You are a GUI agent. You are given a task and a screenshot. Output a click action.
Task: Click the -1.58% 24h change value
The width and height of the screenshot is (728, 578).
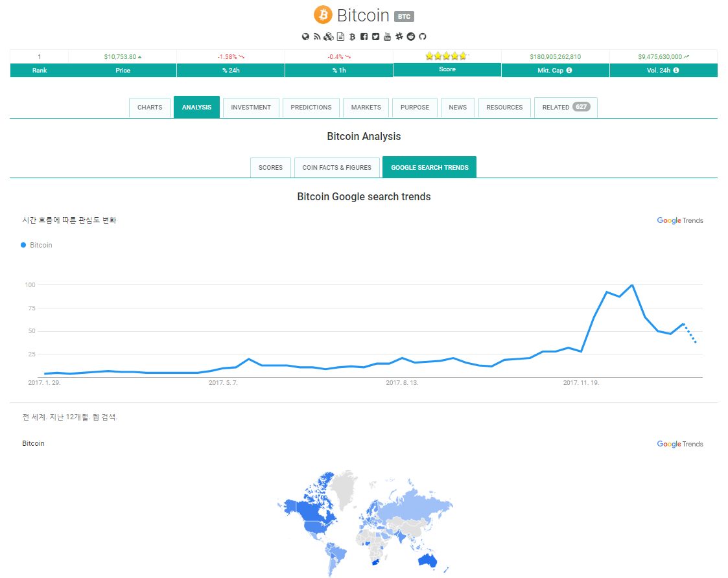(227, 56)
